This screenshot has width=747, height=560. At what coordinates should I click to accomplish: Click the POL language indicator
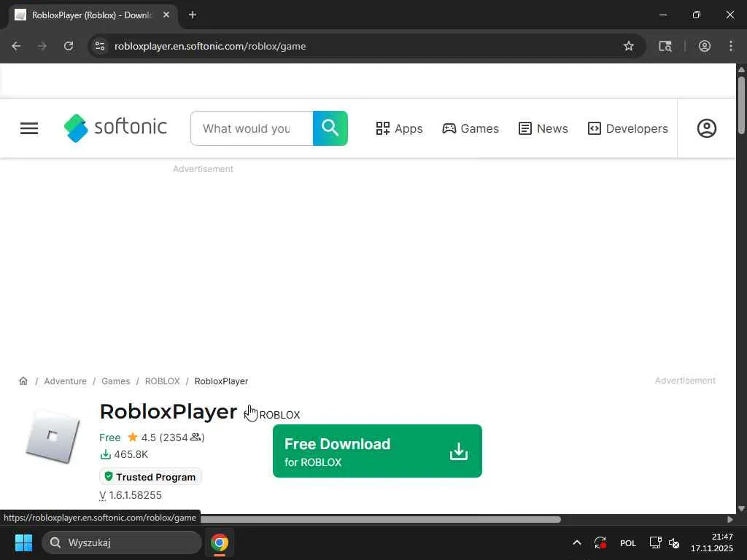click(x=628, y=542)
